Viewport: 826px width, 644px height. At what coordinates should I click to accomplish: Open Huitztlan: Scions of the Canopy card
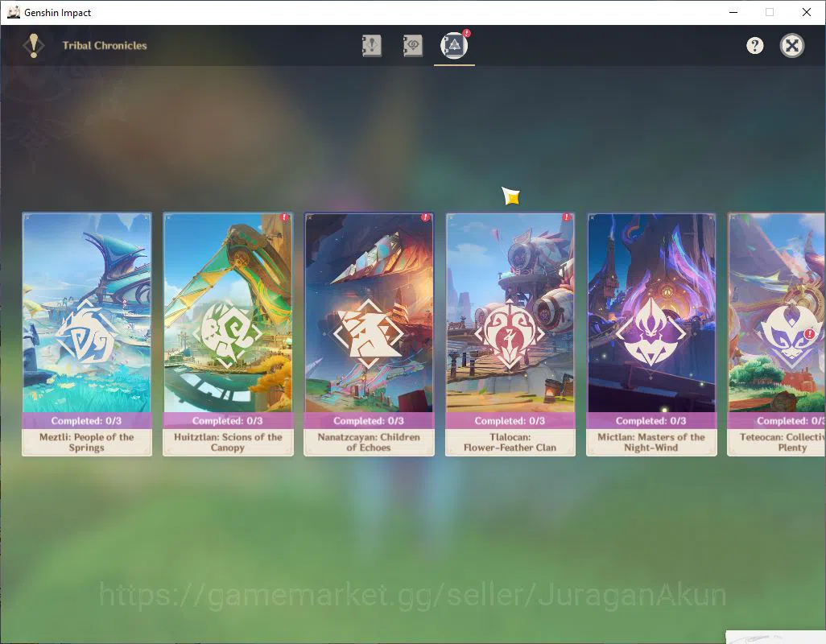[228, 334]
